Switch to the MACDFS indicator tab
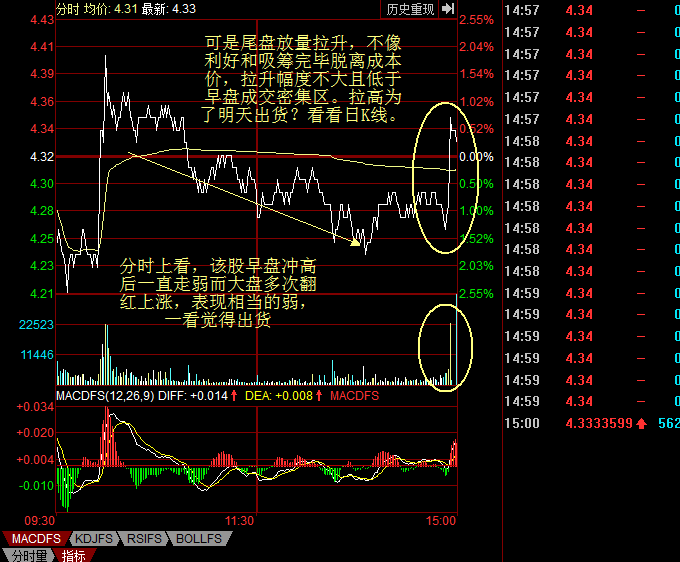 click(34, 539)
